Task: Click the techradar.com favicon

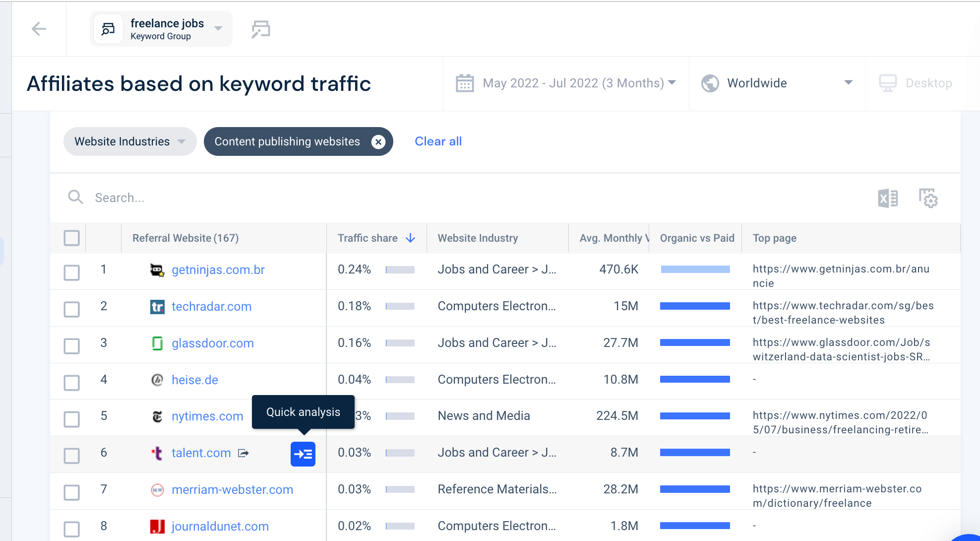Action: pyautogui.click(x=157, y=307)
